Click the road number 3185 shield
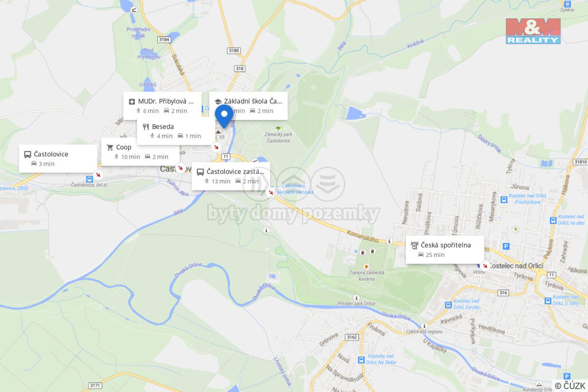The image size is (588, 392). click(234, 51)
